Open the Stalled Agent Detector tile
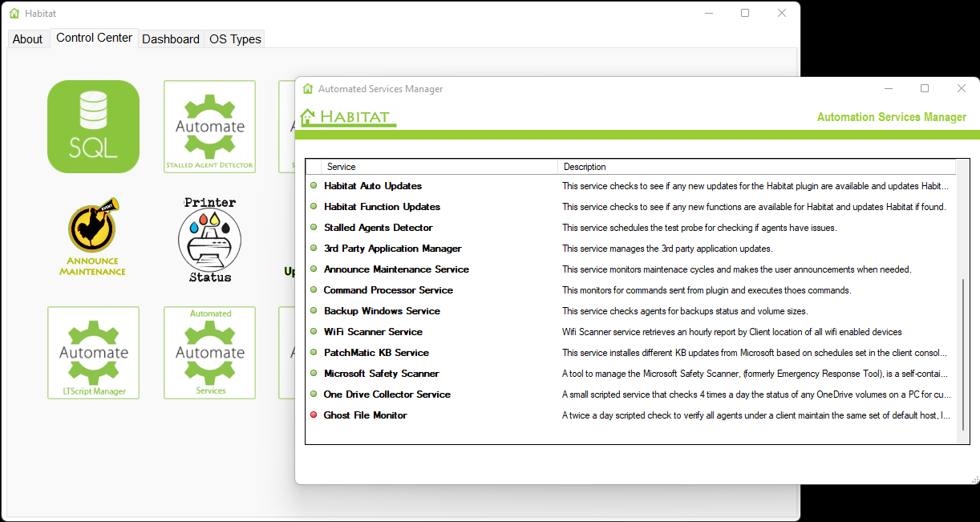980x522 pixels. 209,127
